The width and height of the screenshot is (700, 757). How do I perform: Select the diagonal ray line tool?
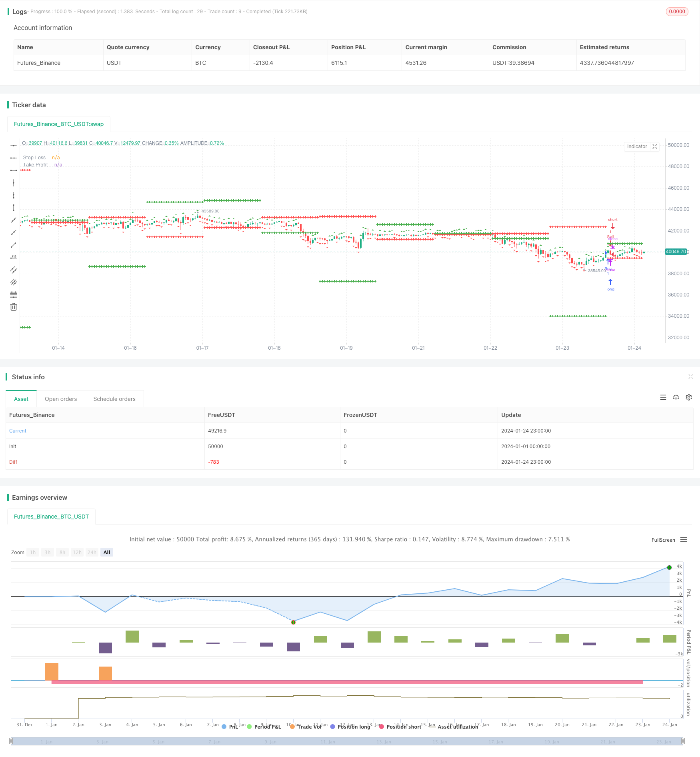pos(14,232)
